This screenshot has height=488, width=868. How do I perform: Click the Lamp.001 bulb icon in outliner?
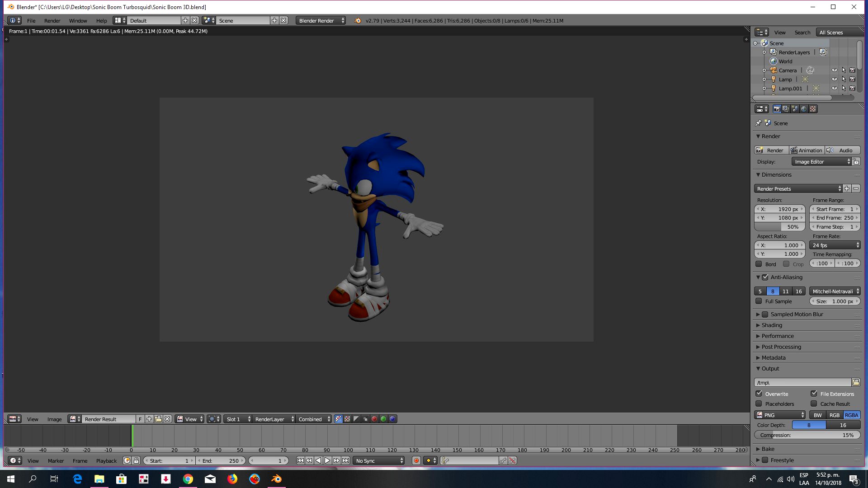(x=774, y=88)
